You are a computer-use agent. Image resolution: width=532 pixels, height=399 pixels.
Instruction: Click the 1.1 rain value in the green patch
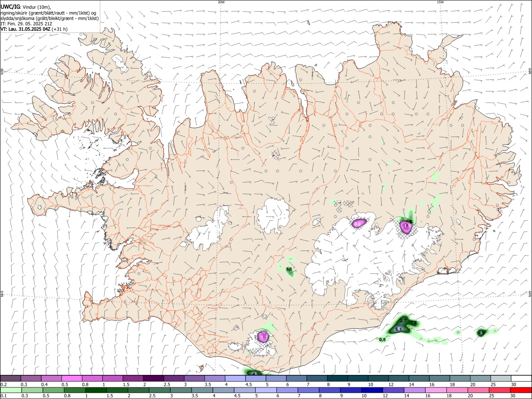coord(289,269)
